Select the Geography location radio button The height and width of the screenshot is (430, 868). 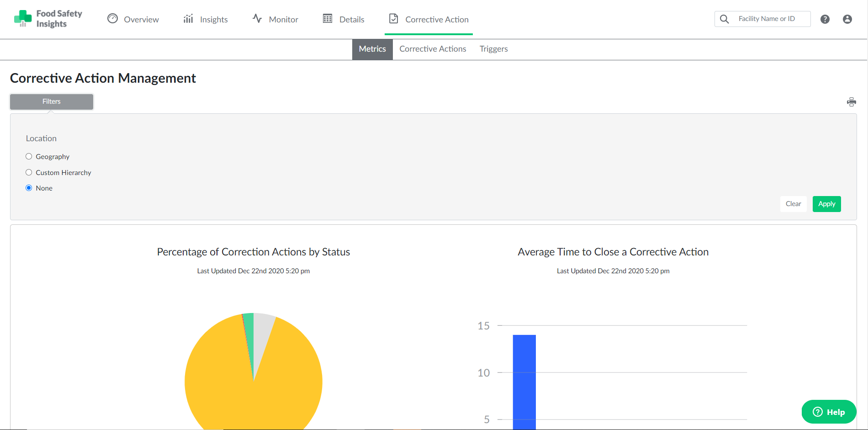coord(29,156)
